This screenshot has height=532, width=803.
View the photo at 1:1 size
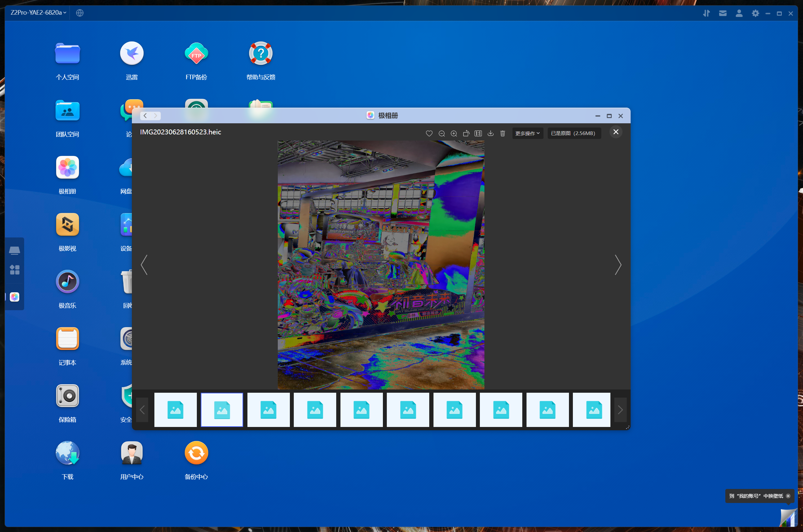click(478, 133)
